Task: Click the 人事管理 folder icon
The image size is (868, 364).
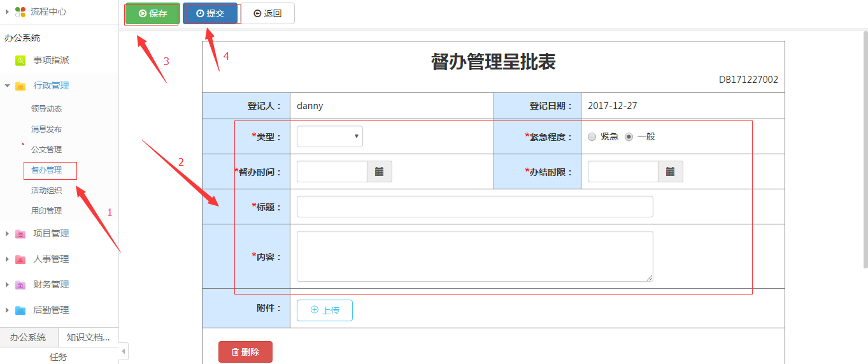Action: pos(20,259)
